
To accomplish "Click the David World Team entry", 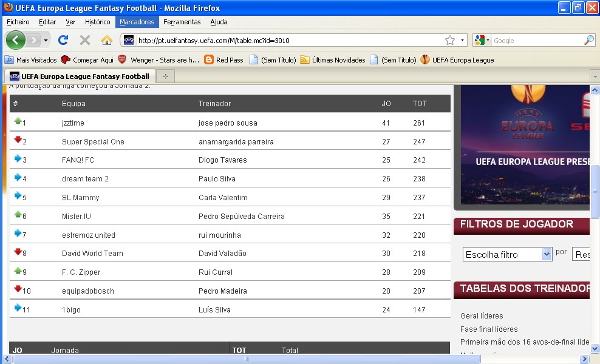I will coord(92,254).
